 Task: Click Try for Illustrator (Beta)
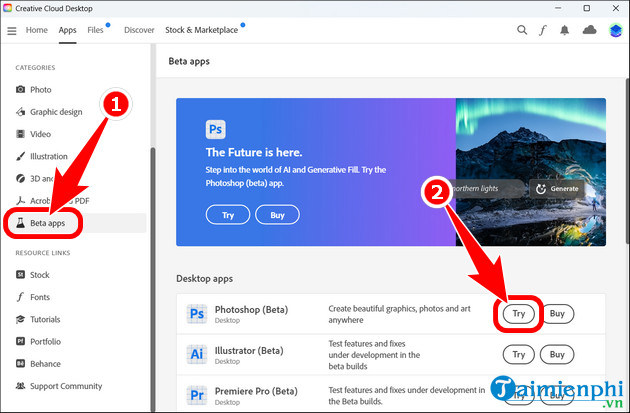tap(519, 354)
